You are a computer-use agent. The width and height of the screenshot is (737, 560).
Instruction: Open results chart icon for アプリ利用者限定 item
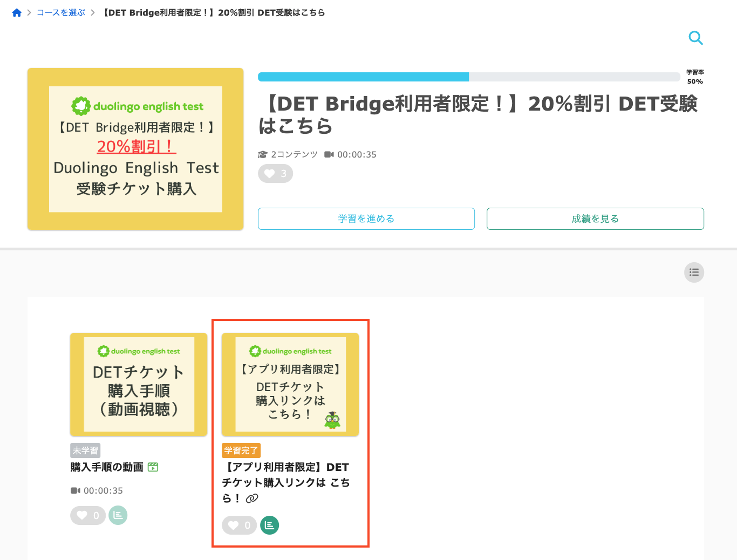(270, 525)
